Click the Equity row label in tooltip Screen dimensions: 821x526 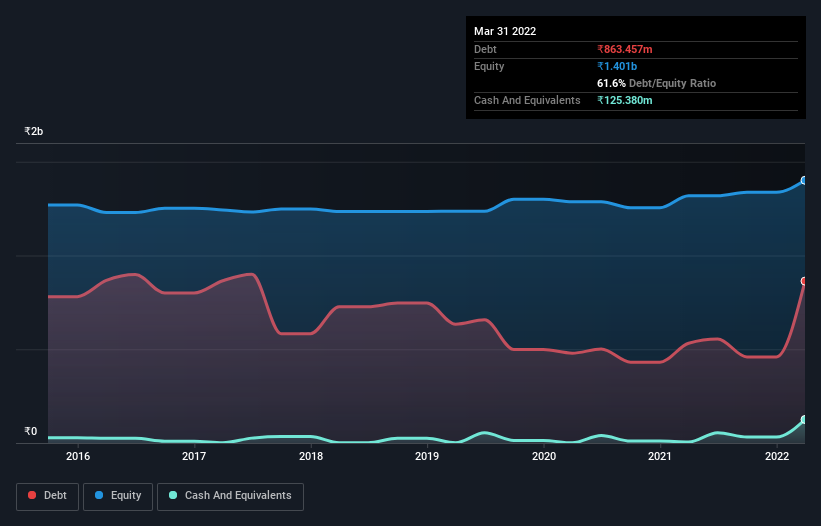click(489, 66)
